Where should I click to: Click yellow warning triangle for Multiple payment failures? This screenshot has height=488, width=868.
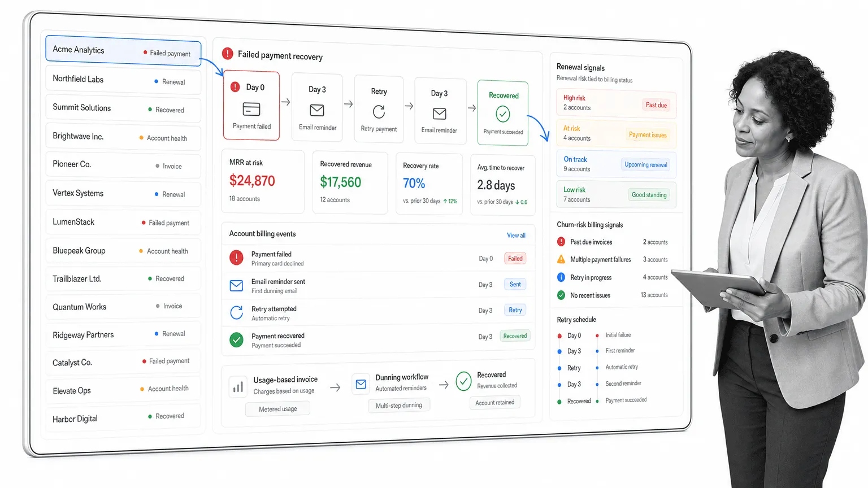pyautogui.click(x=561, y=259)
